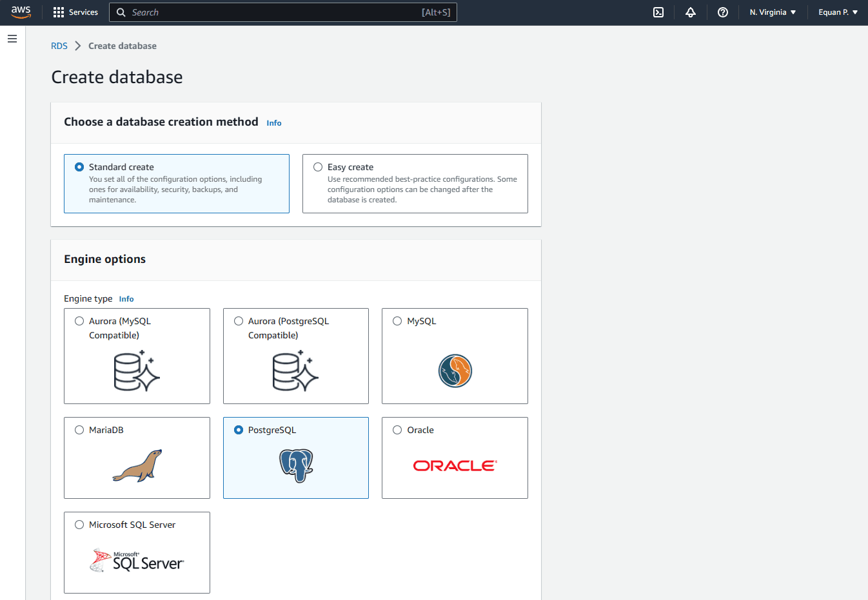Open the Services grid menu
868x600 pixels.
click(x=59, y=12)
